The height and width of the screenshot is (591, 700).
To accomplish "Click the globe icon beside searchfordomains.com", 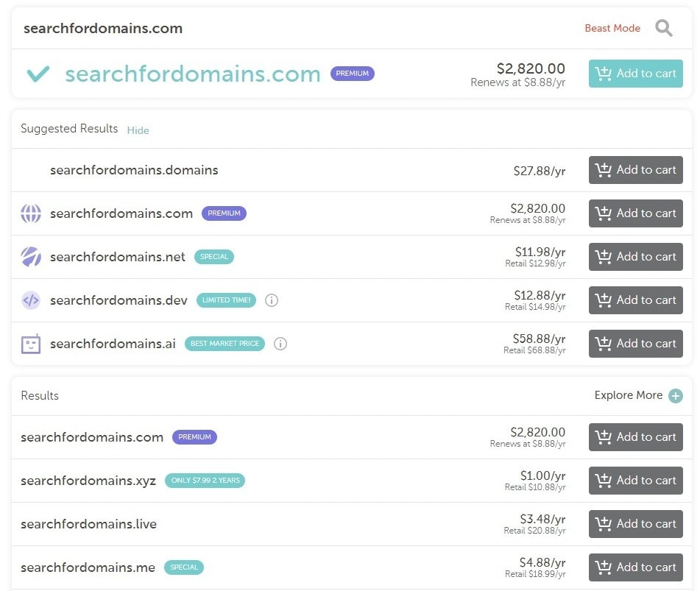I will 31,213.
